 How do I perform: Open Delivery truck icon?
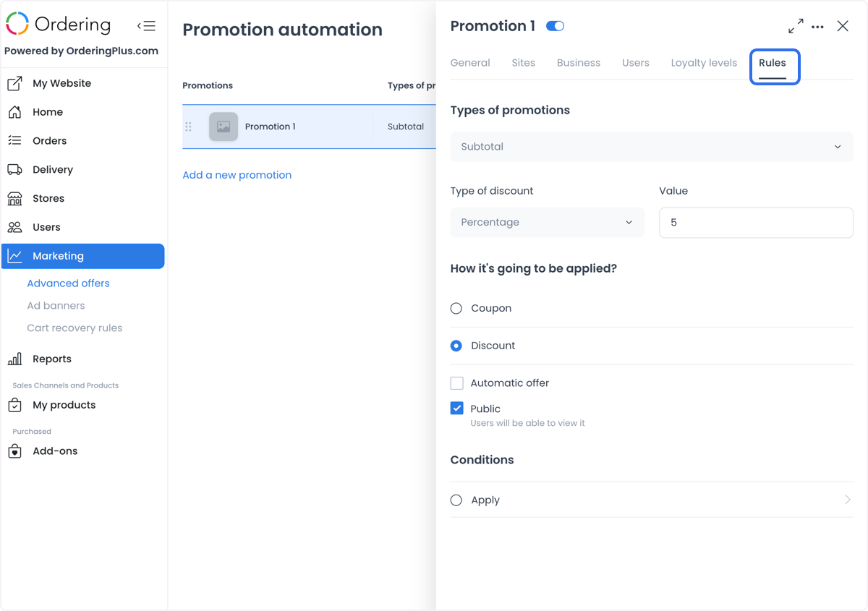pos(14,170)
